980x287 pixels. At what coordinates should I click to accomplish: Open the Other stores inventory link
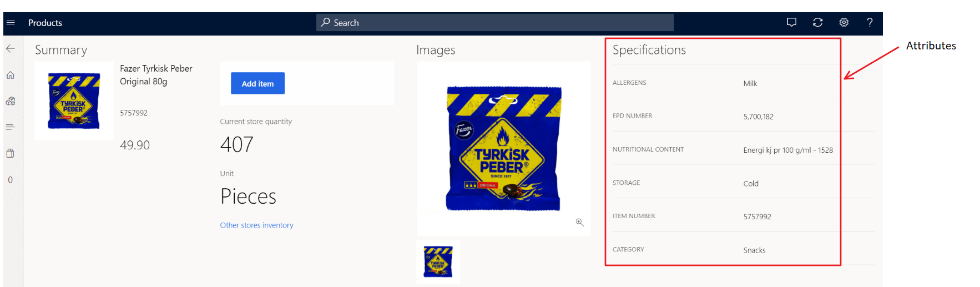pyautogui.click(x=256, y=225)
